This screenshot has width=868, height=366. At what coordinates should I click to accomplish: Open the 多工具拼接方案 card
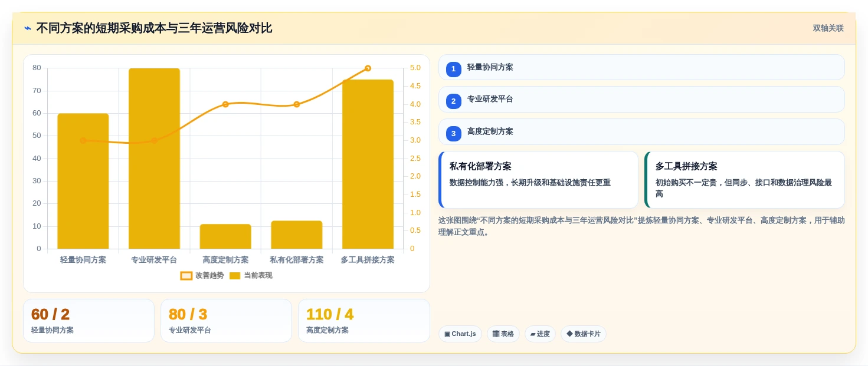click(x=744, y=180)
